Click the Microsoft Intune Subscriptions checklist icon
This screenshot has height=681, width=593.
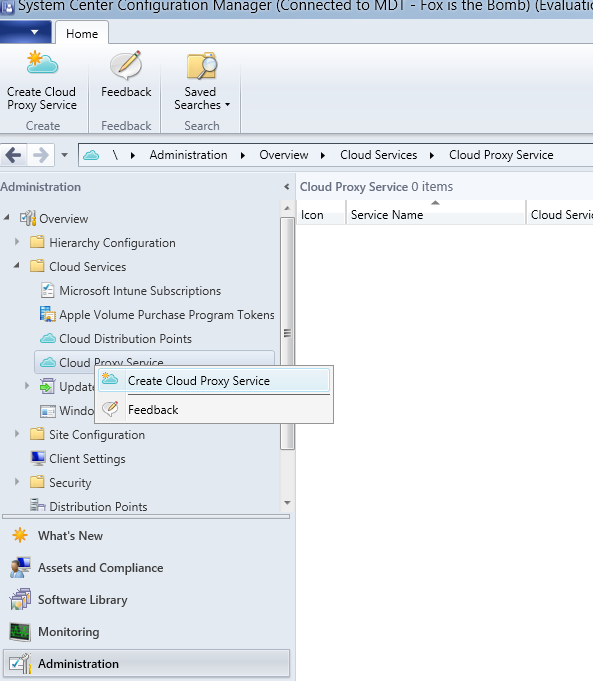click(x=47, y=290)
